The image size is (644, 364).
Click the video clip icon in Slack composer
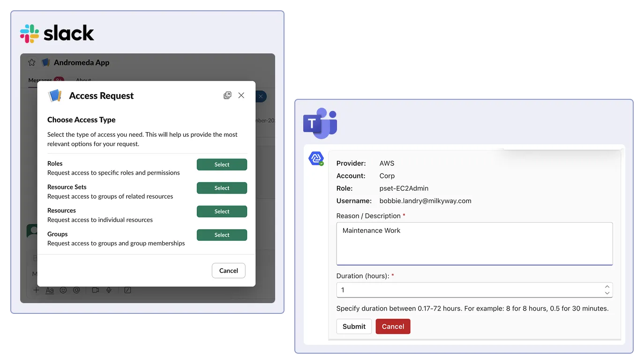pos(96,290)
